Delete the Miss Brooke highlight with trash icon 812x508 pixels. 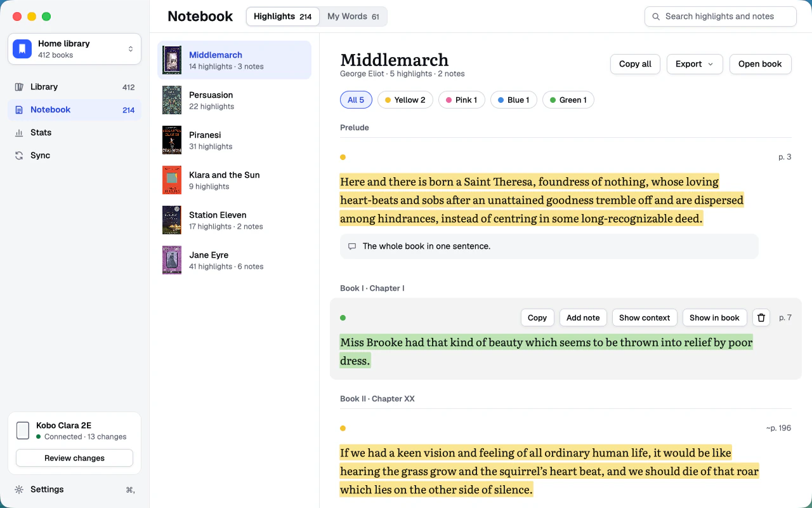pyautogui.click(x=761, y=317)
